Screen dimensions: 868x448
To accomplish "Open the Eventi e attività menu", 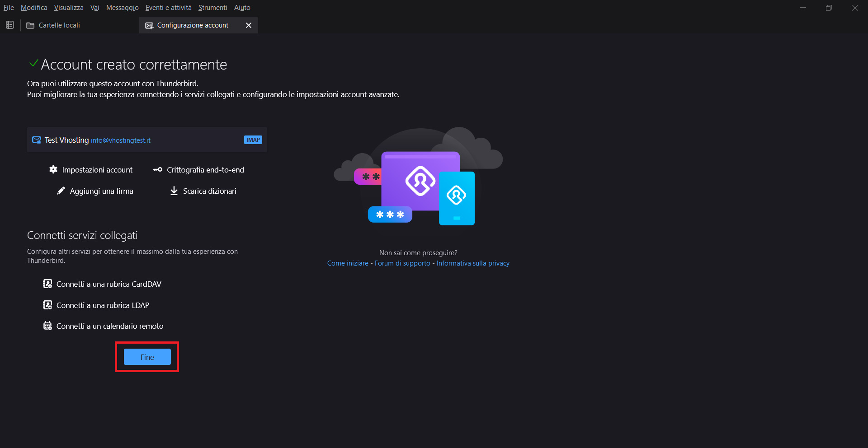I will (169, 8).
